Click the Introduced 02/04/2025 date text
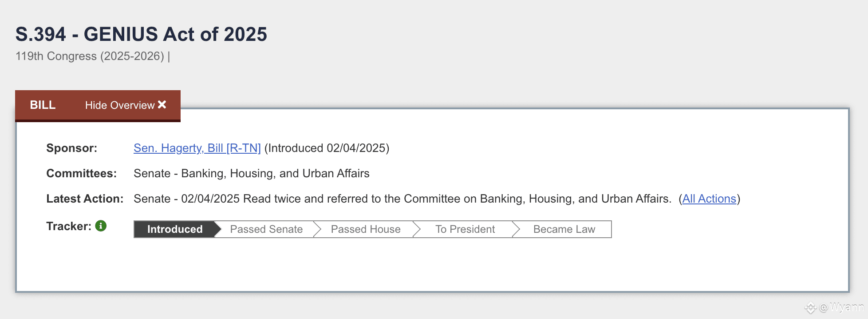Screen dimensions: 868x319 (x=327, y=148)
